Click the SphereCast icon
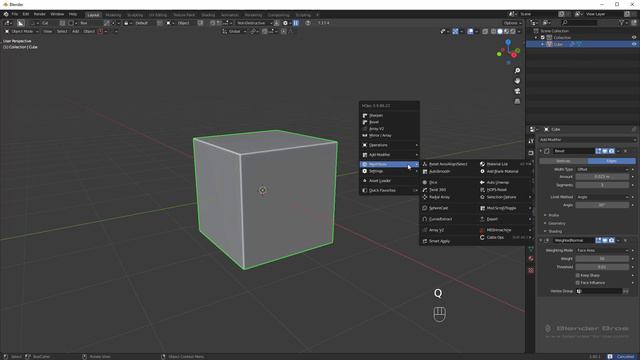 pyautogui.click(x=425, y=208)
